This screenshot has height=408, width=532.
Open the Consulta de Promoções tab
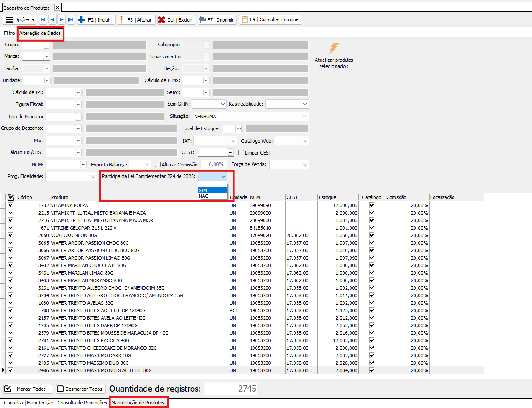click(x=83, y=403)
